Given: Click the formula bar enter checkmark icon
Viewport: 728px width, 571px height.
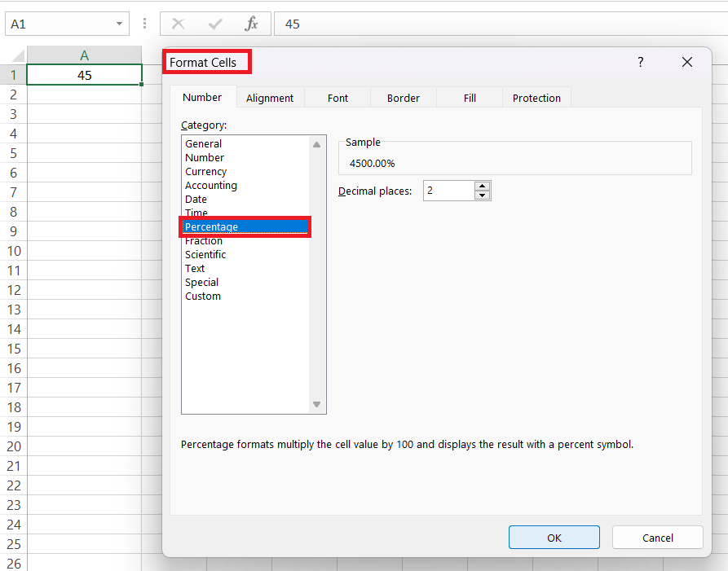Looking at the screenshot, I should tap(215, 24).
